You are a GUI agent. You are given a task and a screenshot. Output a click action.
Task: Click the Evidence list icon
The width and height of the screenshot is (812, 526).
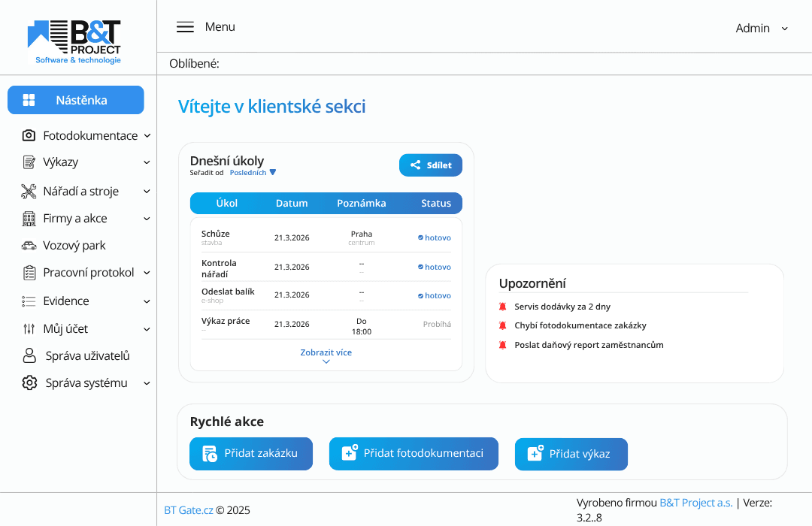click(x=29, y=301)
